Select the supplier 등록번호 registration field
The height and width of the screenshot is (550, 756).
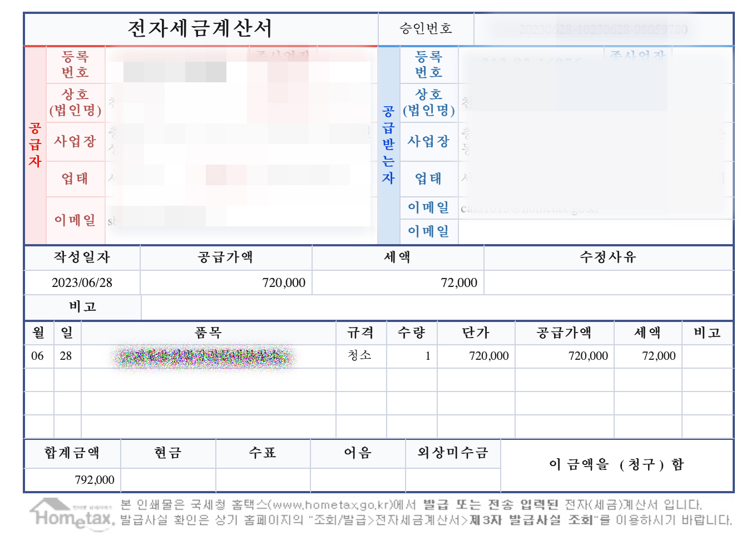[76, 65]
